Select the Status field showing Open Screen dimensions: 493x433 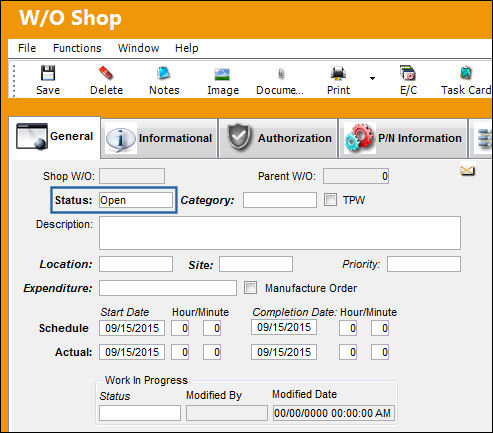pos(136,200)
